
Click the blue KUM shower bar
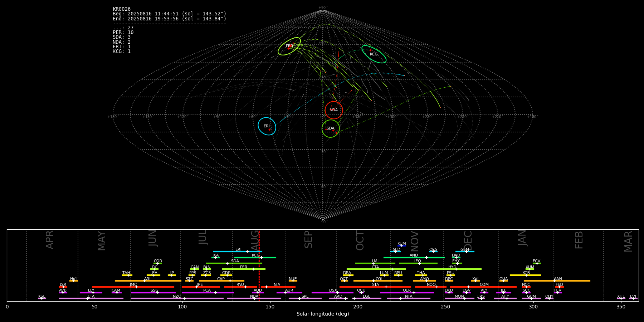pyautogui.click(x=402, y=246)
